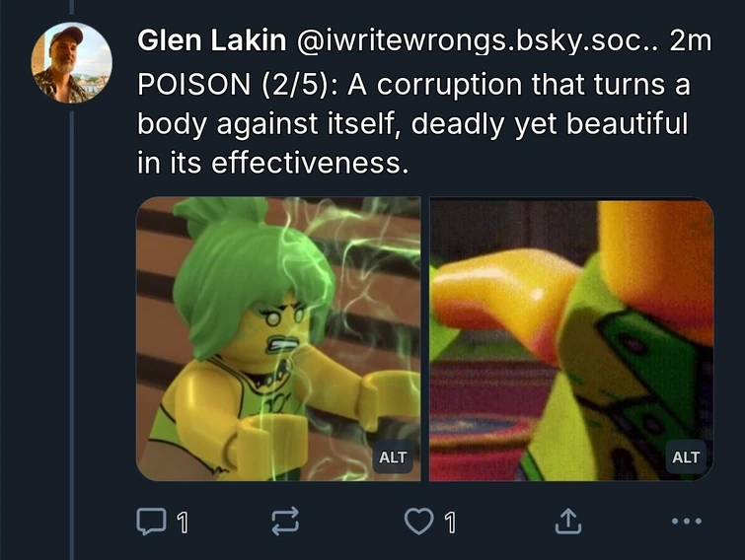Like the post with heart icon

coord(418,522)
